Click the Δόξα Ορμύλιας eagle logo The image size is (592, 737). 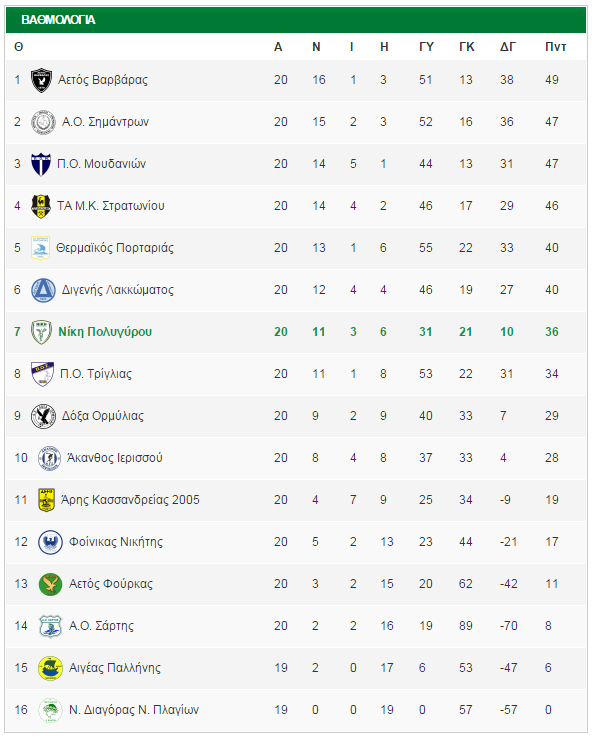(43, 416)
